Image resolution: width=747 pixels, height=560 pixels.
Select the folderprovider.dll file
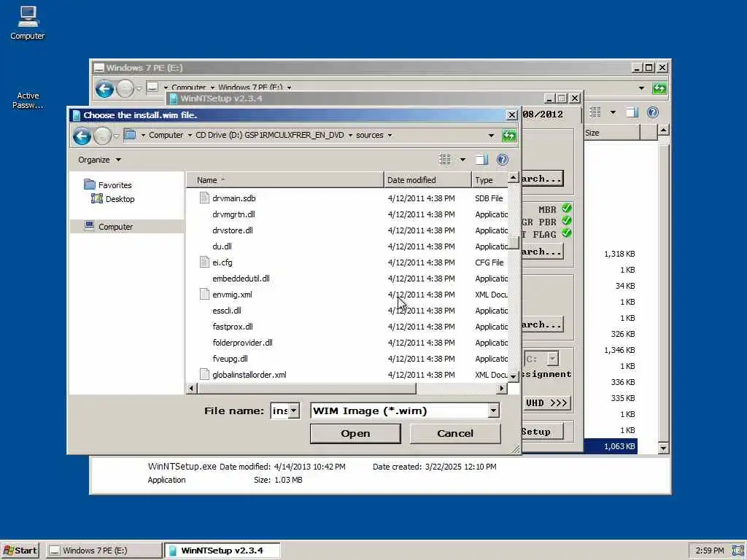coord(242,343)
